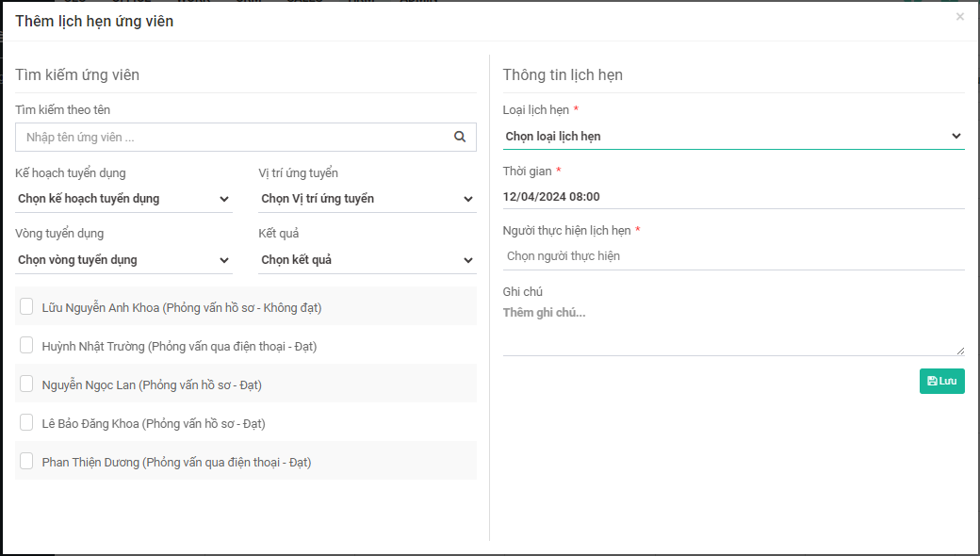This screenshot has height=556, width=980.
Task: Click the notes textarea resize handle
Action: click(x=960, y=351)
